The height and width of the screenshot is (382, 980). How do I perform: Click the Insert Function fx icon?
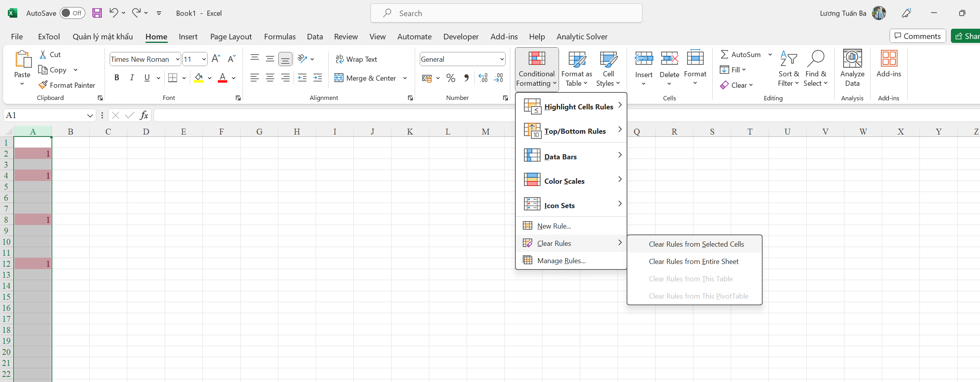(144, 115)
